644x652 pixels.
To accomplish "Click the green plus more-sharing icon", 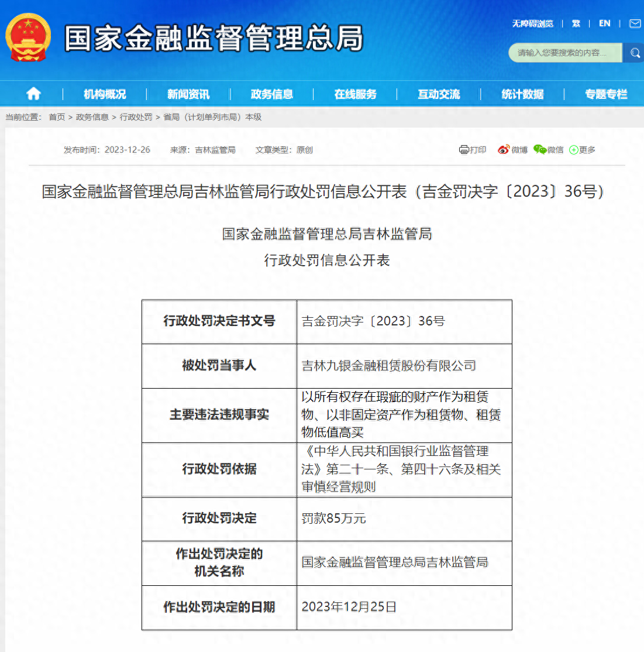I will [573, 150].
